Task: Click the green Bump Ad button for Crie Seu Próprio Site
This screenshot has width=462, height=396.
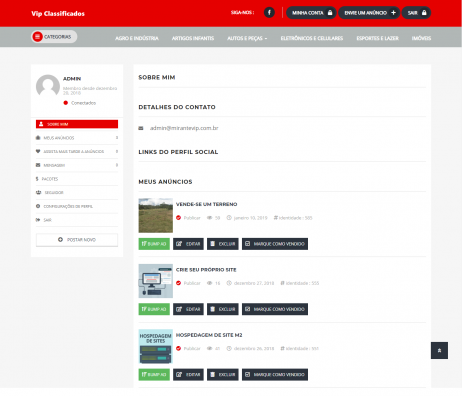Action: 154,309
